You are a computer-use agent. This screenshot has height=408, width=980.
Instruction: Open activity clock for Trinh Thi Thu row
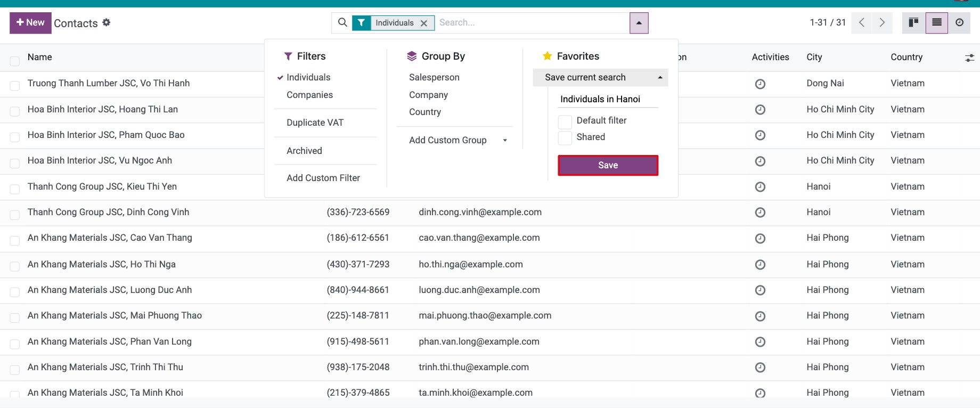[760, 368]
